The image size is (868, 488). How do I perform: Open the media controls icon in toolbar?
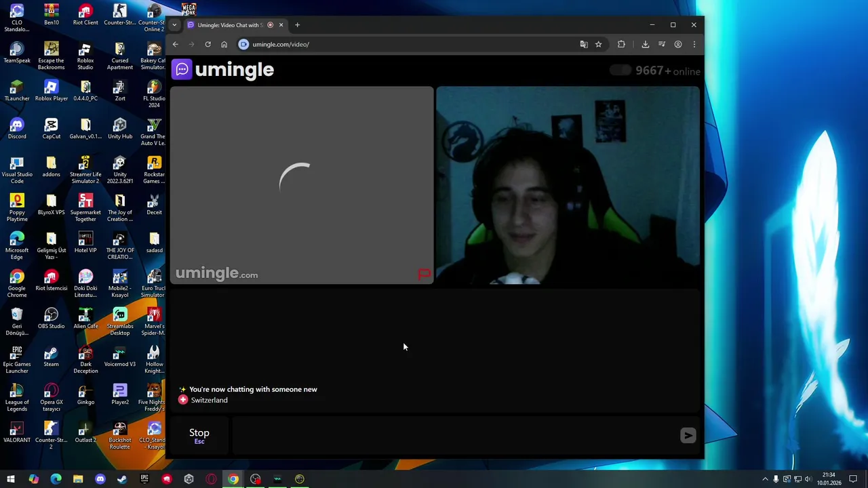(x=661, y=45)
